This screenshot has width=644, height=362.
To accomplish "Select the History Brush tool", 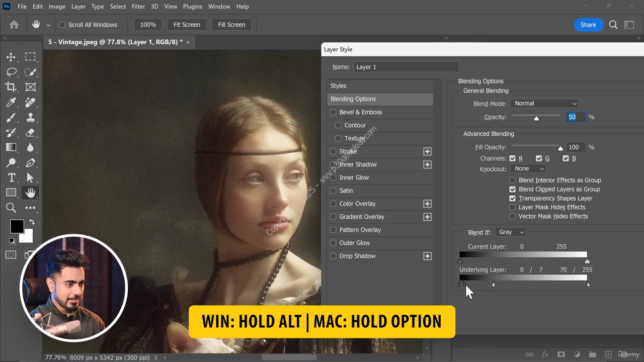I will coord(11,132).
